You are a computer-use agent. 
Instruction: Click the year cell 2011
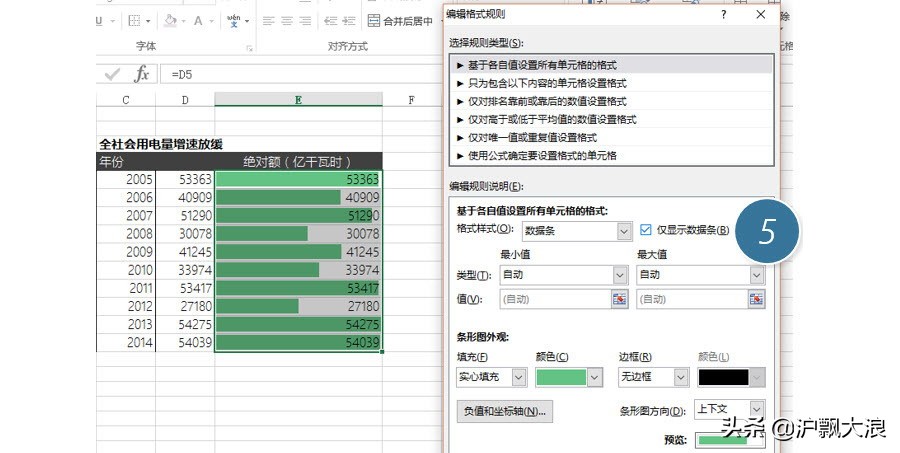pyautogui.click(x=126, y=288)
